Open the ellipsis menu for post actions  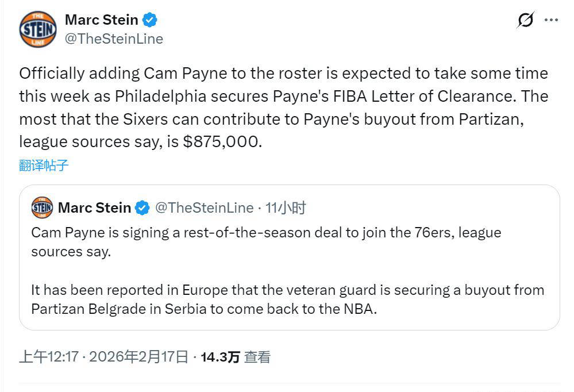(552, 19)
